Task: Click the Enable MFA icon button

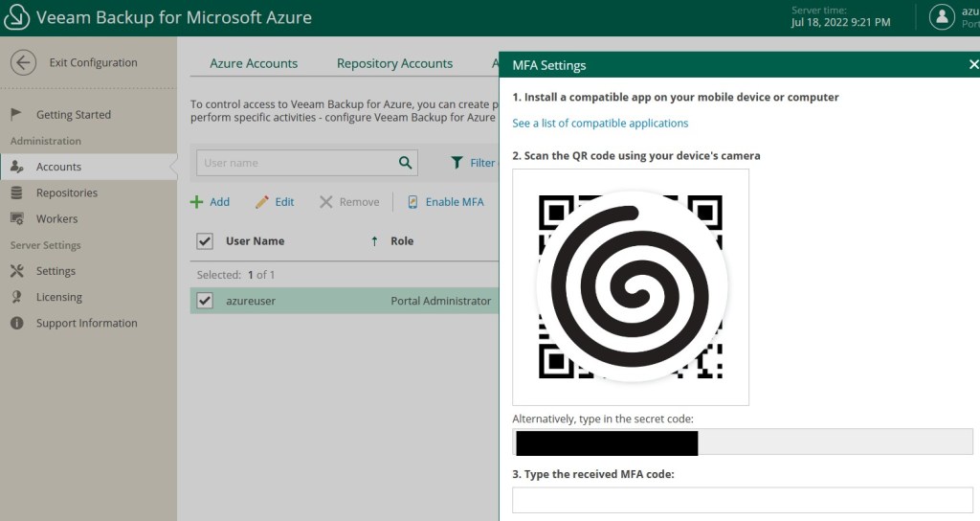Action: [x=413, y=202]
